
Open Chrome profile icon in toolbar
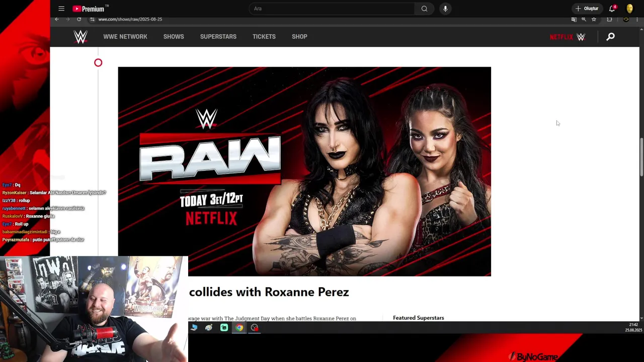tap(626, 19)
